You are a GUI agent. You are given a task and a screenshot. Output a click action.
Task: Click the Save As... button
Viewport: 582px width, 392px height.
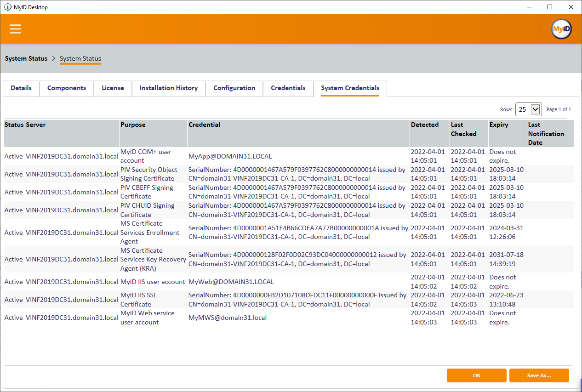[539, 375]
